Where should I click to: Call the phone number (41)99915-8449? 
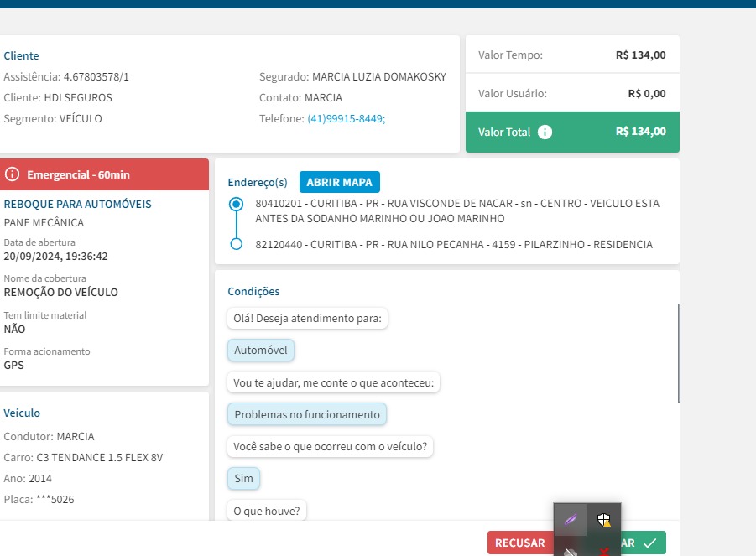[x=346, y=119]
